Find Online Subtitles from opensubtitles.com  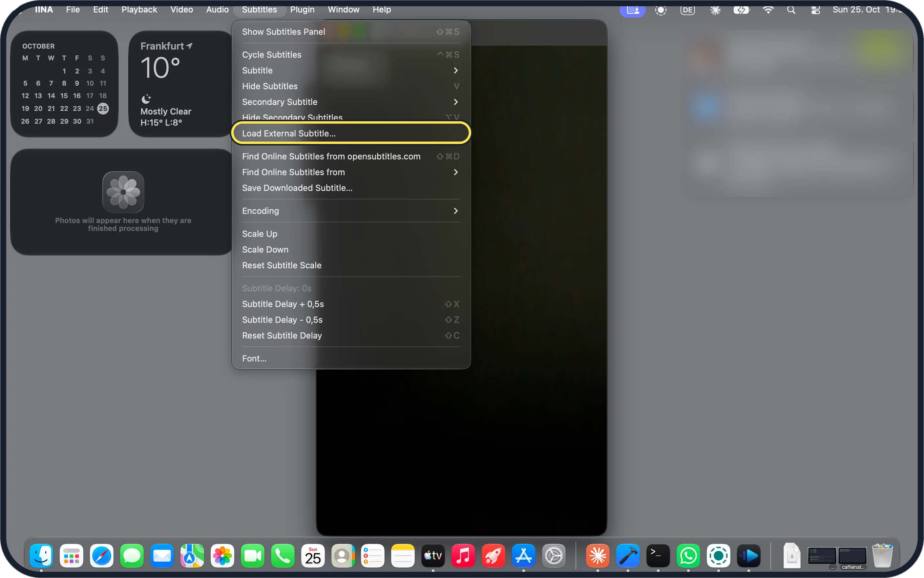coord(351,157)
